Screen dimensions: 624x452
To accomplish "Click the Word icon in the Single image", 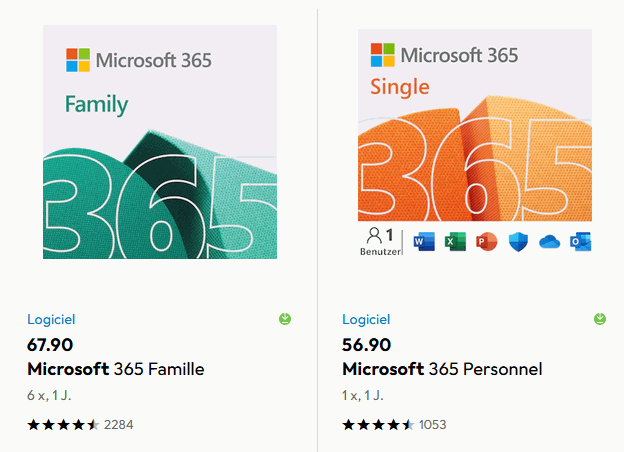I will coord(424,242).
